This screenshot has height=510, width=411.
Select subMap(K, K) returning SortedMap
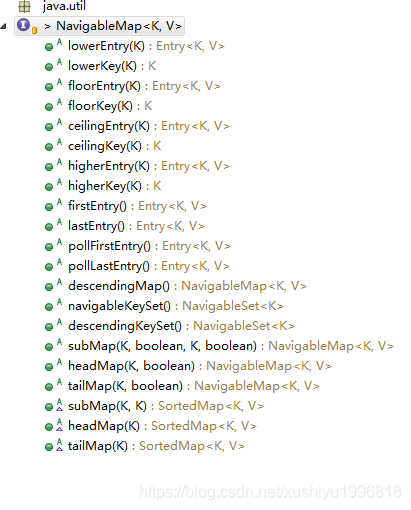click(166, 406)
